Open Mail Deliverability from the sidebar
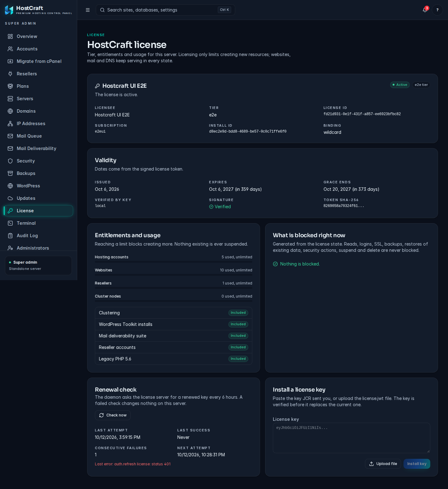Image resolution: width=448 pixels, height=489 pixels. click(39, 148)
